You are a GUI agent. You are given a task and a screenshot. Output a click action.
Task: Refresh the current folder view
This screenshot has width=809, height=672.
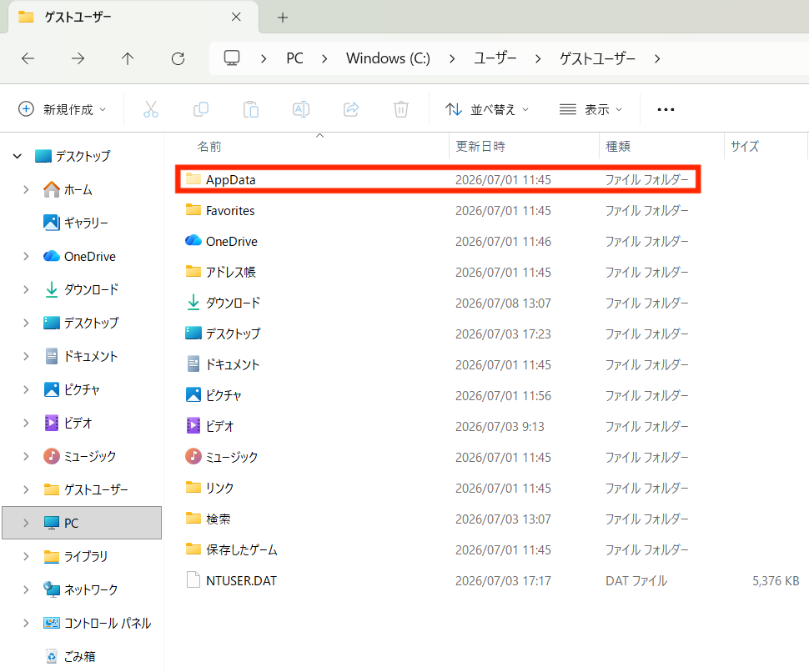coord(178,59)
